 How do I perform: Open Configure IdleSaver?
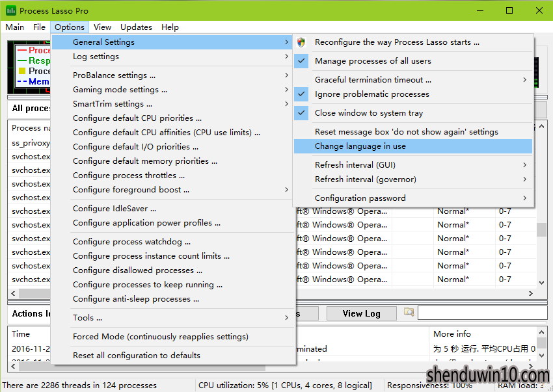pyautogui.click(x=172, y=208)
